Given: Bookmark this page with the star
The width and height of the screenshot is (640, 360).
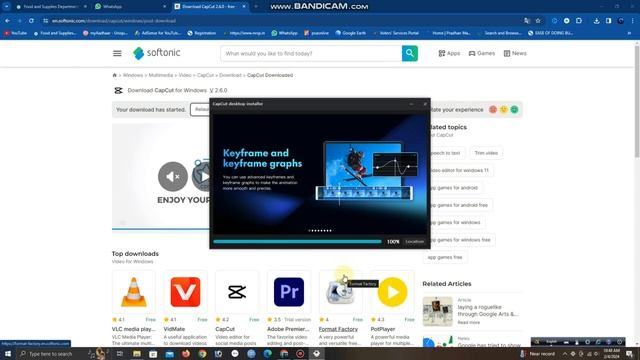Looking at the screenshot, I should 538,20.
